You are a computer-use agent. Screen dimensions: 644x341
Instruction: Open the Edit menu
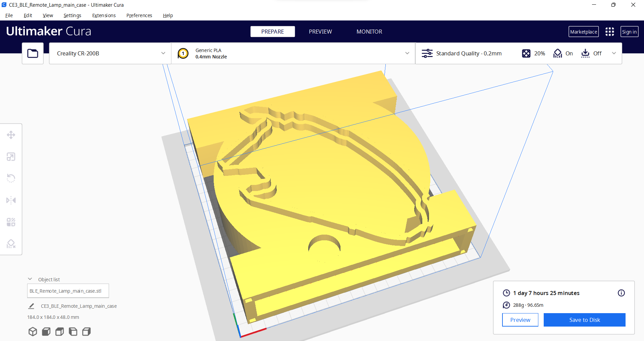[x=28, y=15]
